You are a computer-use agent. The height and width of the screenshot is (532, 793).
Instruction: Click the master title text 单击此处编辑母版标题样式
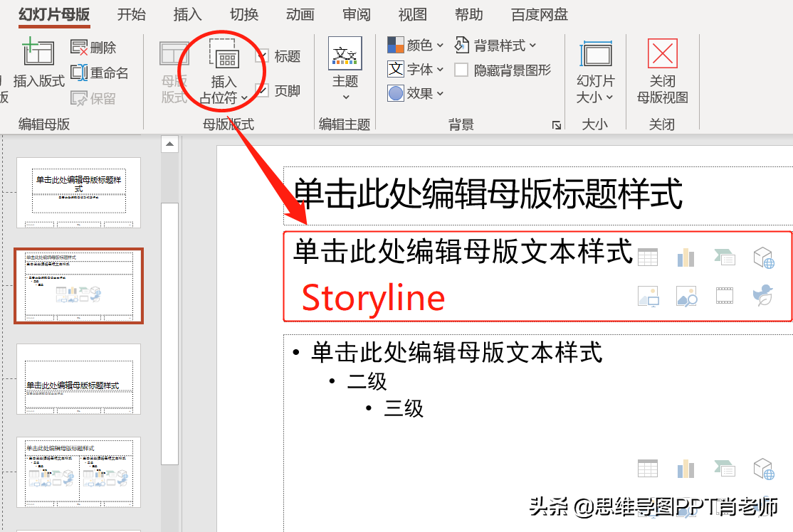tap(488, 193)
